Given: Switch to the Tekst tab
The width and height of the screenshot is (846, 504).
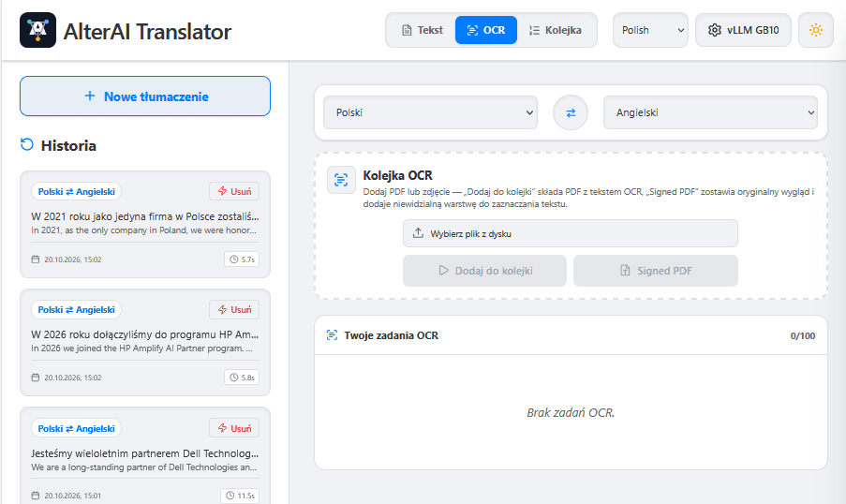Looking at the screenshot, I should click(x=423, y=30).
